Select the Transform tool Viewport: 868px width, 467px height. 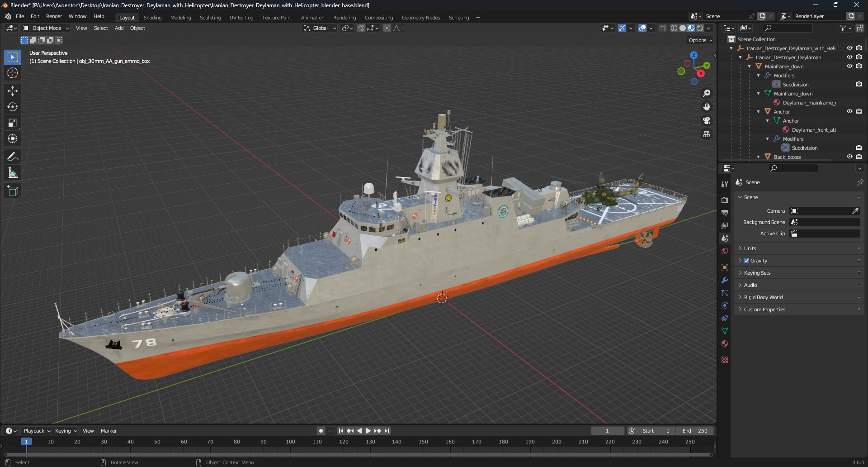[x=13, y=138]
